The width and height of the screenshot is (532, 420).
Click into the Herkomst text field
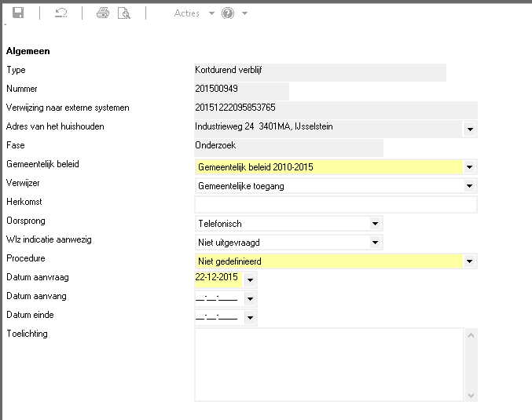(x=336, y=205)
